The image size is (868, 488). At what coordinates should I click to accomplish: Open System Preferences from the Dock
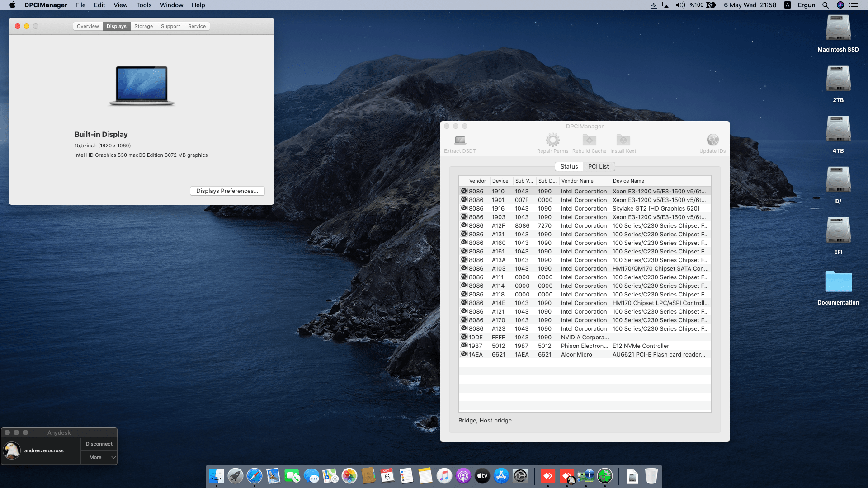point(520,476)
